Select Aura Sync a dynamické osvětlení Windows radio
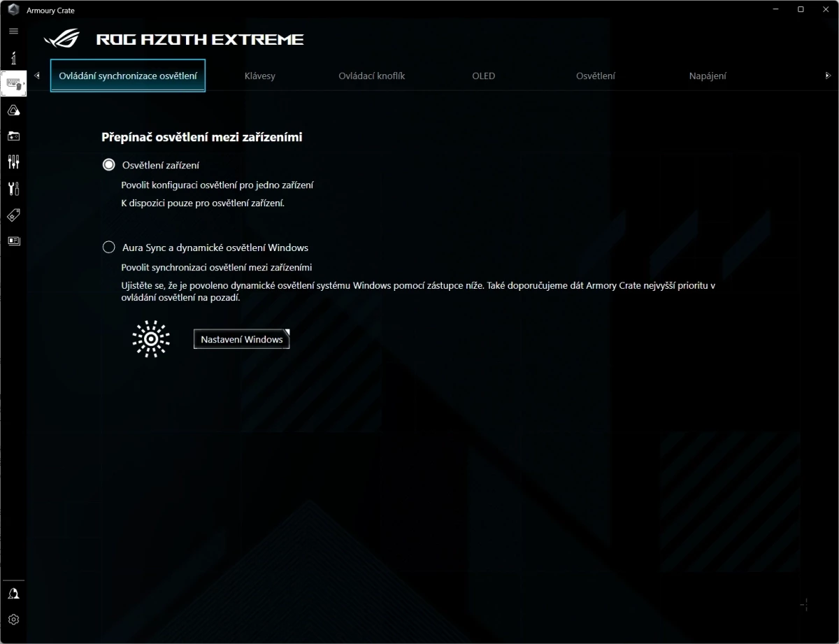The width and height of the screenshot is (839, 644). click(x=108, y=247)
